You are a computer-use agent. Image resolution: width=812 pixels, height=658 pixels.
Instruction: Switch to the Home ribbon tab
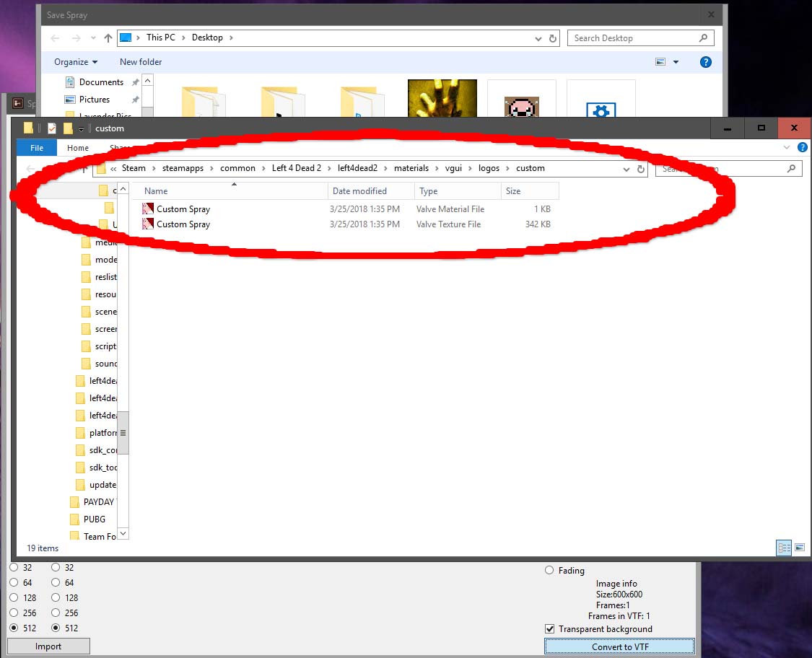(x=78, y=148)
